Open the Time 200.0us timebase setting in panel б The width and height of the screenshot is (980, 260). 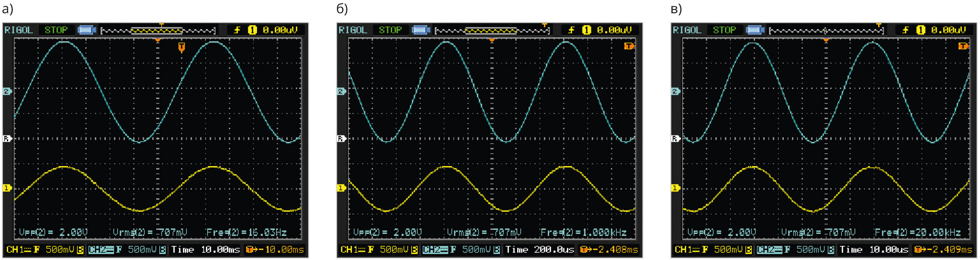tap(540, 250)
